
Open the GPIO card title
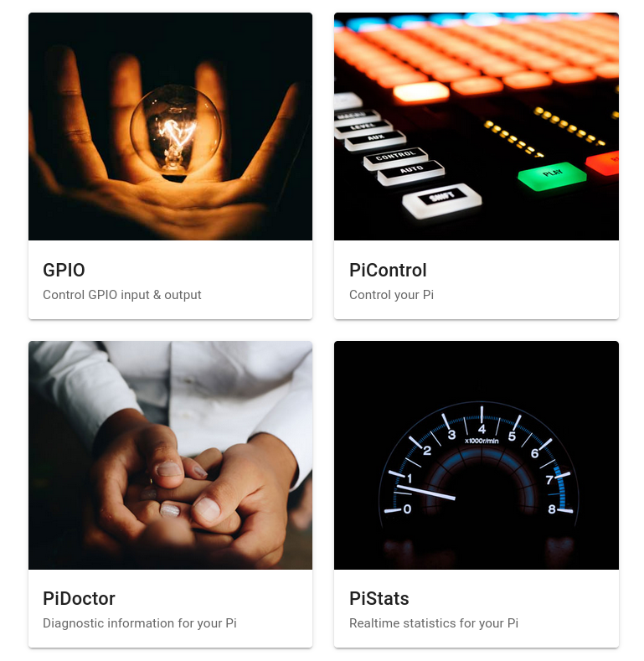pyautogui.click(x=64, y=271)
